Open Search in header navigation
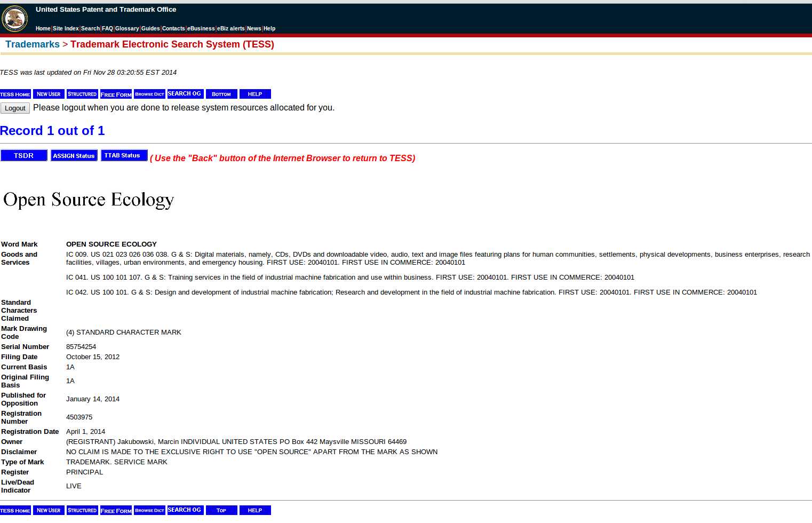Screen dimensions: 812x523 (x=90, y=29)
